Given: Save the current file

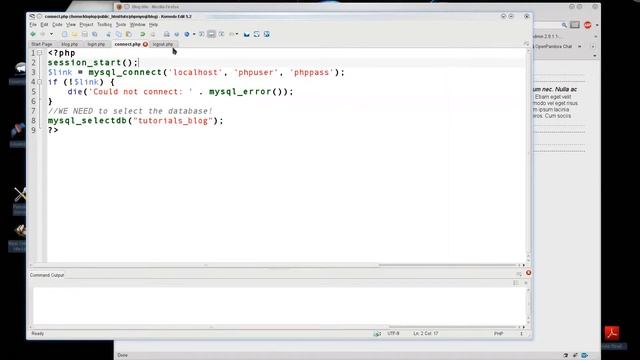Looking at the screenshot, I should (x=84, y=34).
